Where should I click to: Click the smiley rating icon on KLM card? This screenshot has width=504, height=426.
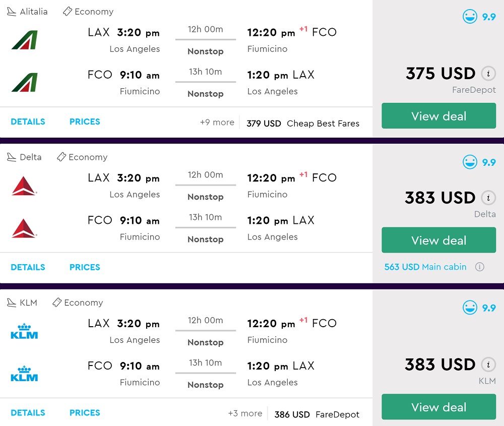470,308
